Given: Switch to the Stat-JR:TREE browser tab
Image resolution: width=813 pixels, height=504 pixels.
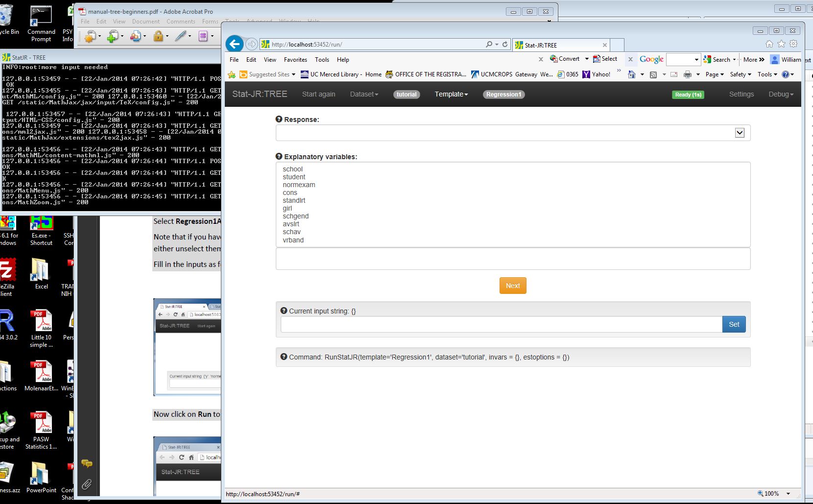Looking at the screenshot, I should [x=558, y=45].
